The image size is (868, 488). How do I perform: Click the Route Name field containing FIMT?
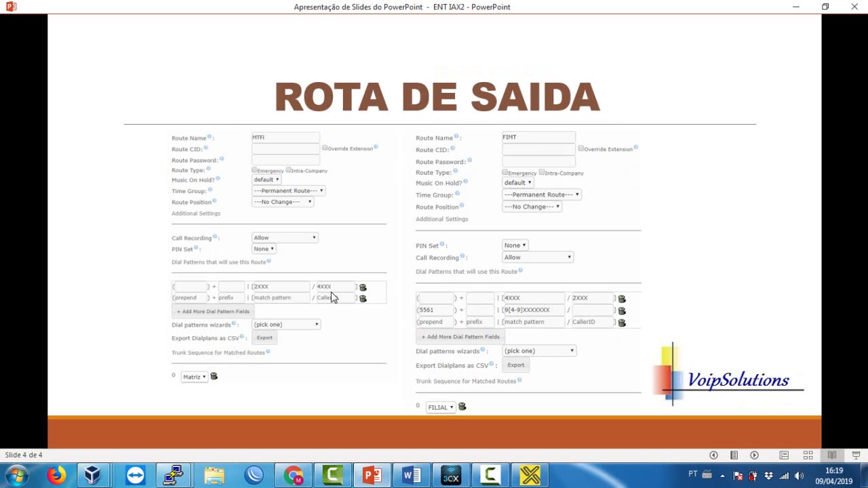(538, 137)
